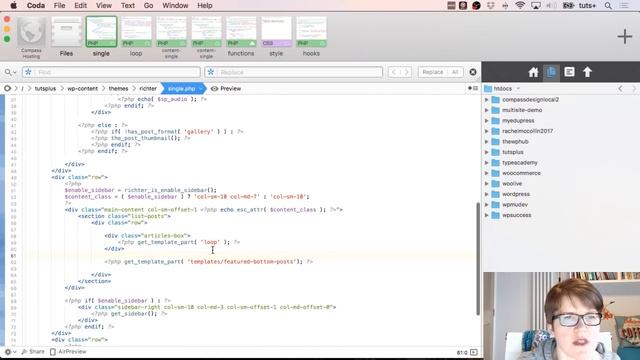This screenshot has width=640, height=360.
Task: Switch to the single PHP tab
Action: click(101, 37)
